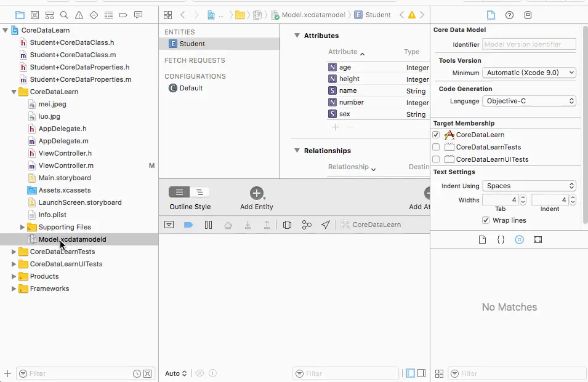The height and width of the screenshot is (382, 588).
Task: Show the File Template library
Action: pyautogui.click(x=483, y=240)
